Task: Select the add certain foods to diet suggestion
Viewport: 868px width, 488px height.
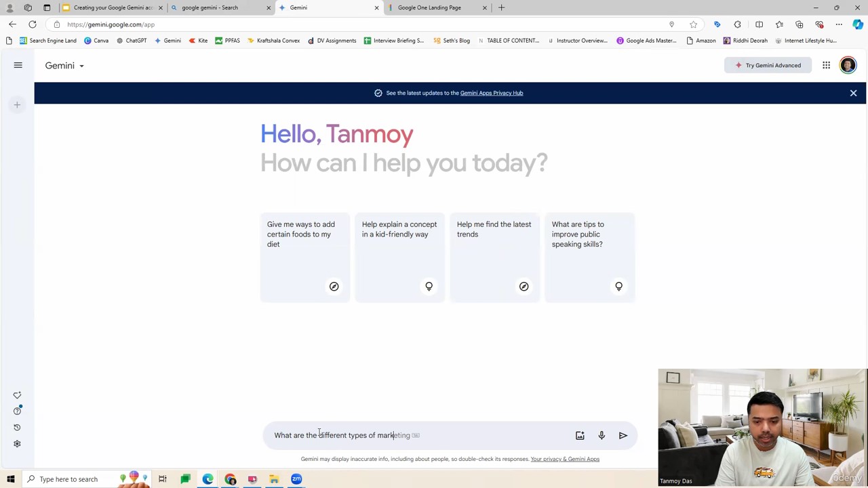Action: [x=305, y=258]
